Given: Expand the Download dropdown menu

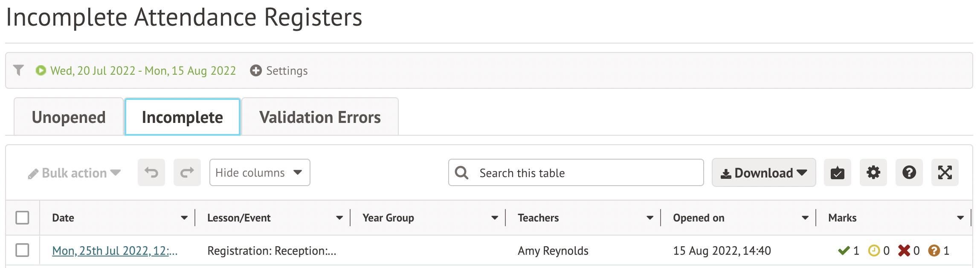Looking at the screenshot, I should [x=763, y=173].
